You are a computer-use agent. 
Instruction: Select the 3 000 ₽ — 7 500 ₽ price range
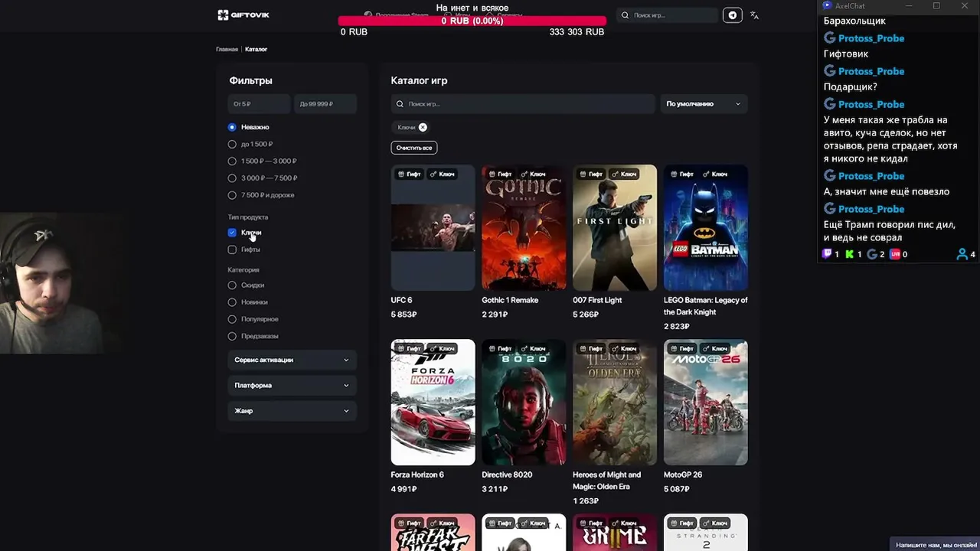pos(232,178)
